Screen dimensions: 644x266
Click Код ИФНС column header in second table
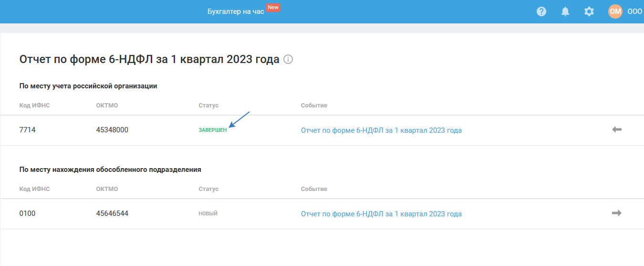(35, 189)
